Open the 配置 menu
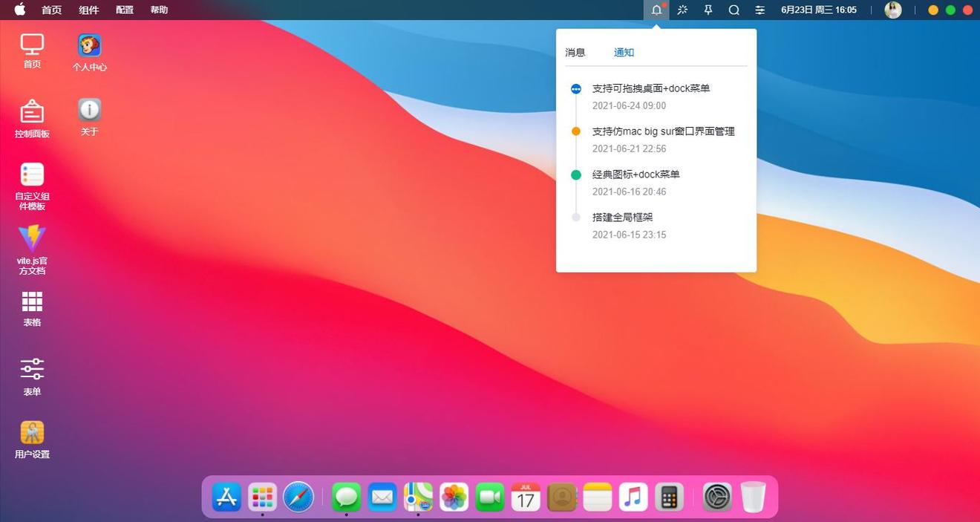This screenshot has height=522, width=980. 125,10
